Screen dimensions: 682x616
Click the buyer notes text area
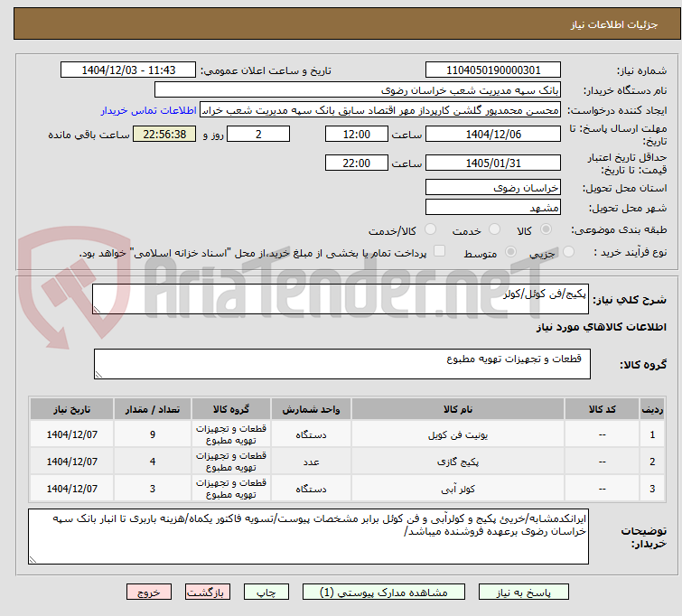coord(308,537)
